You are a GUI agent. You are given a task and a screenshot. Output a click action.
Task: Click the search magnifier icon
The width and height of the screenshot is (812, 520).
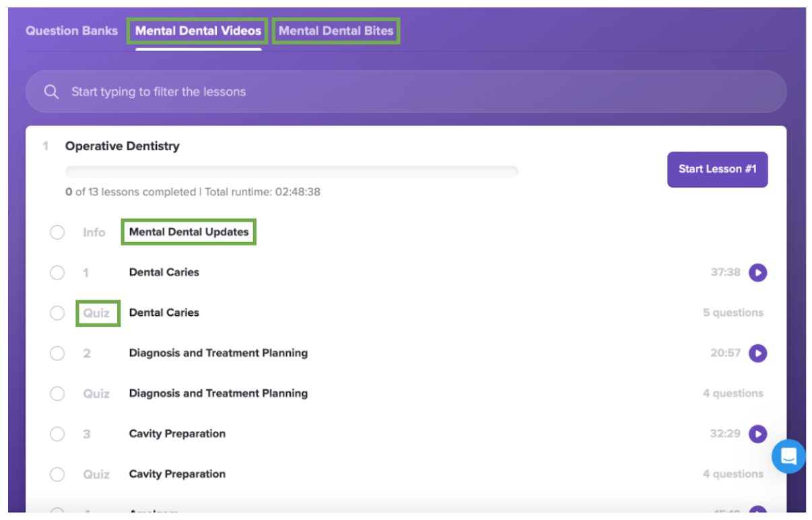pos(51,92)
